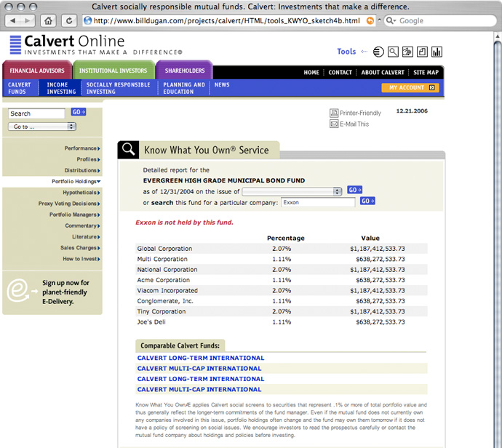
Task: Click the Calvert Online striped logo
Action: coord(15,45)
